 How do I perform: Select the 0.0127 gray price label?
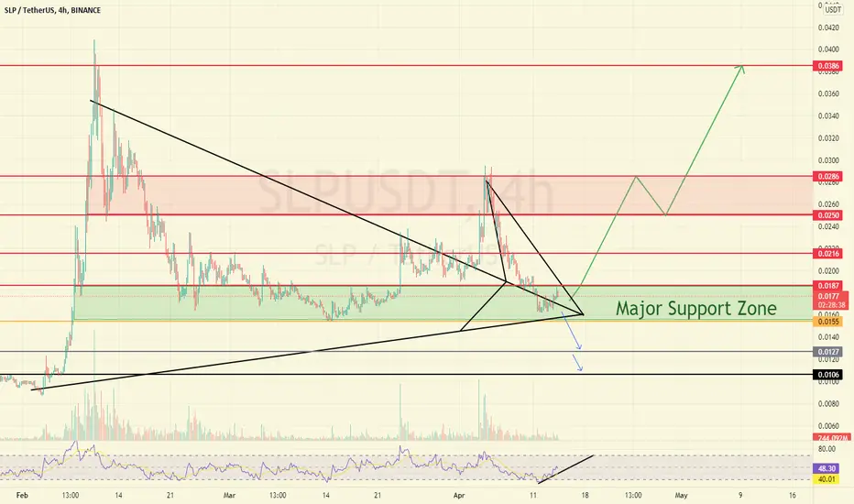(827, 352)
